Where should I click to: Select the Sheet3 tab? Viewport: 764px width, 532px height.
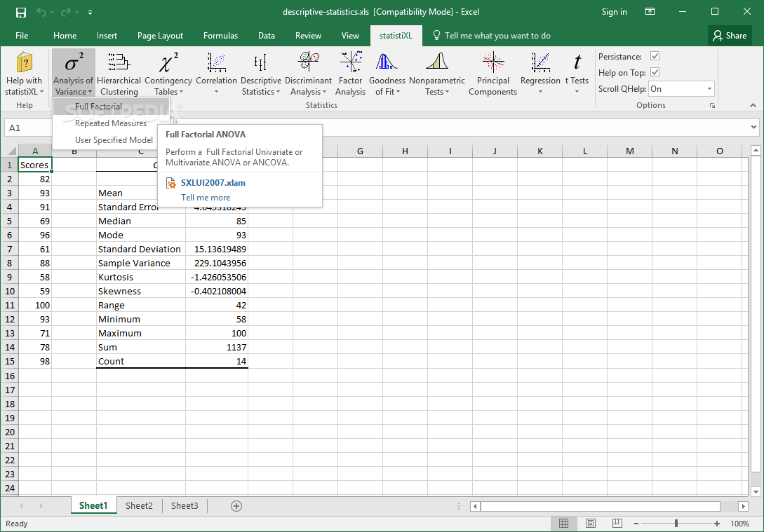pyautogui.click(x=185, y=506)
